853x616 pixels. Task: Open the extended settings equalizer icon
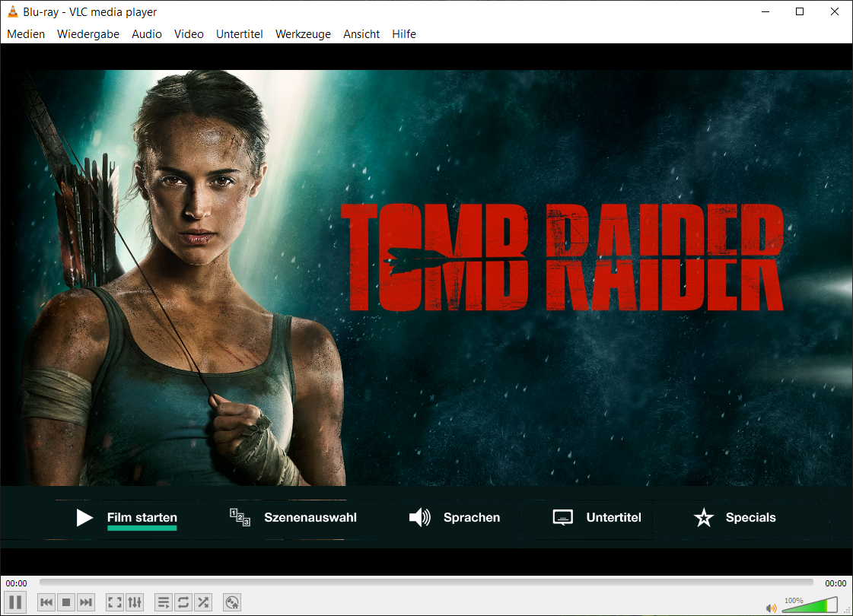coord(135,602)
